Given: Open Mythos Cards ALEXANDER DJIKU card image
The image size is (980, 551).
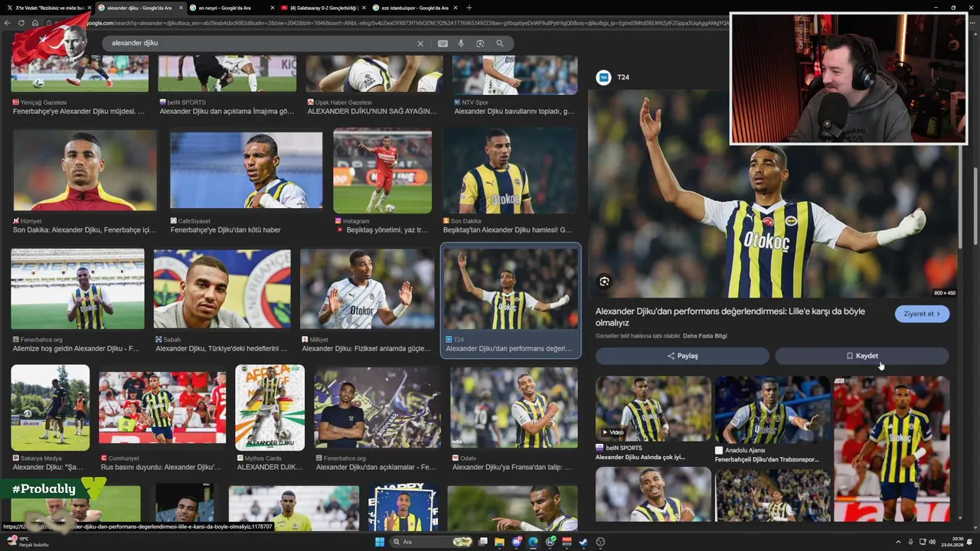Looking at the screenshot, I should (269, 408).
